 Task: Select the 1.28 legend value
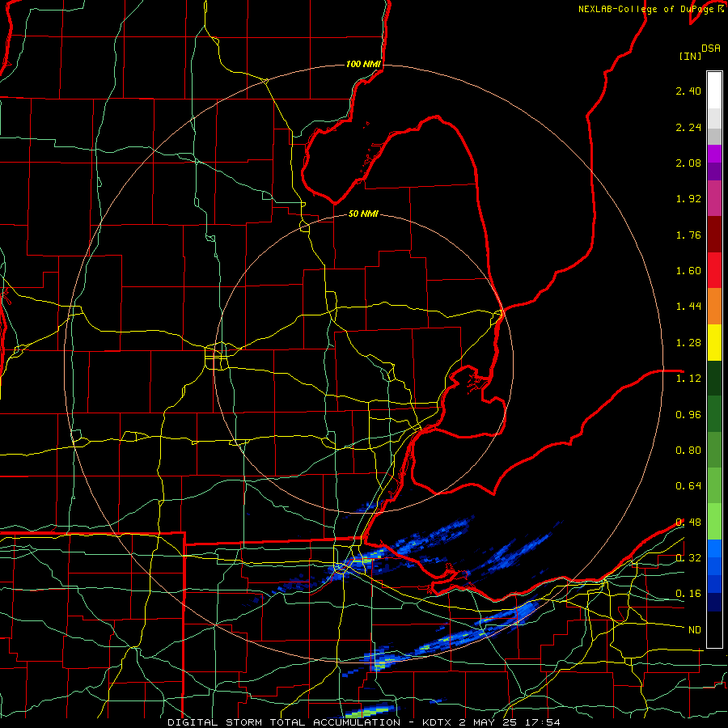tap(688, 343)
